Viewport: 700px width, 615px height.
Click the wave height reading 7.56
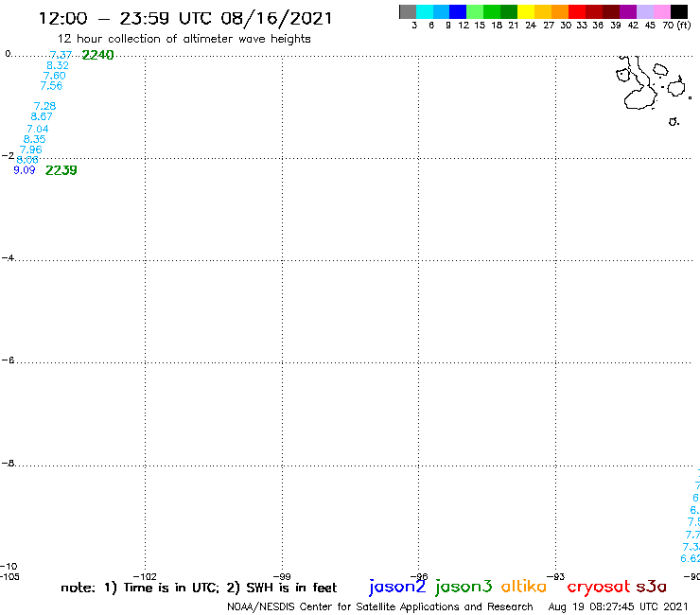(x=51, y=86)
